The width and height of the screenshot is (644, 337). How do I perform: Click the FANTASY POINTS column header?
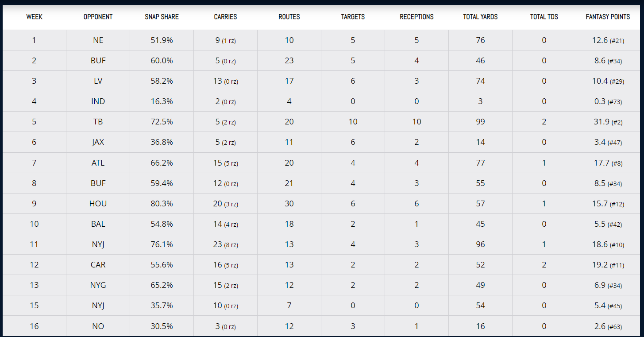pos(608,17)
